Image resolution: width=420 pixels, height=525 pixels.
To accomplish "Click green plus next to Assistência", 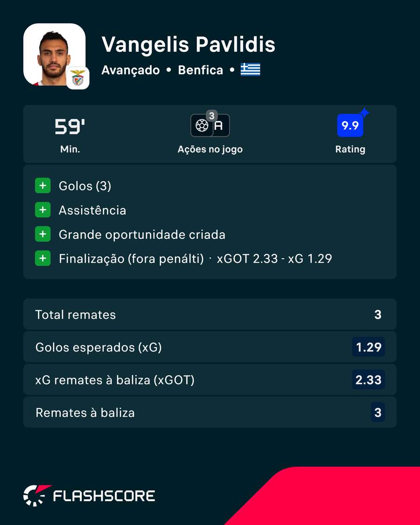I will pyautogui.click(x=43, y=210).
